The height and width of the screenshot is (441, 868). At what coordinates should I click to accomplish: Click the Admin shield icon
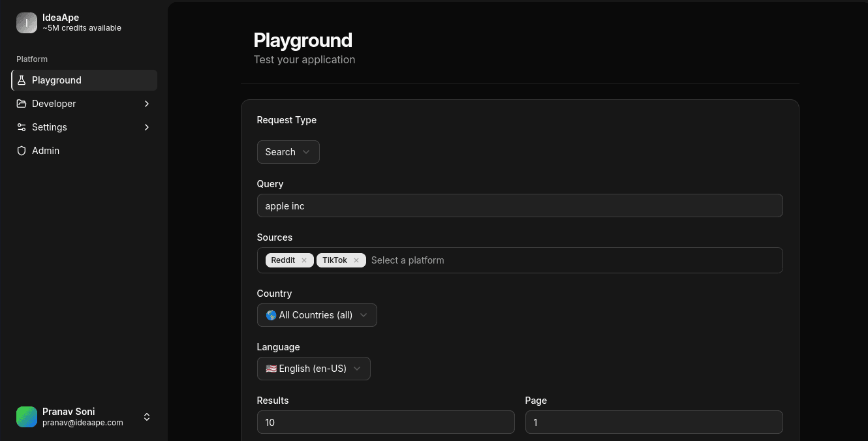coord(22,151)
